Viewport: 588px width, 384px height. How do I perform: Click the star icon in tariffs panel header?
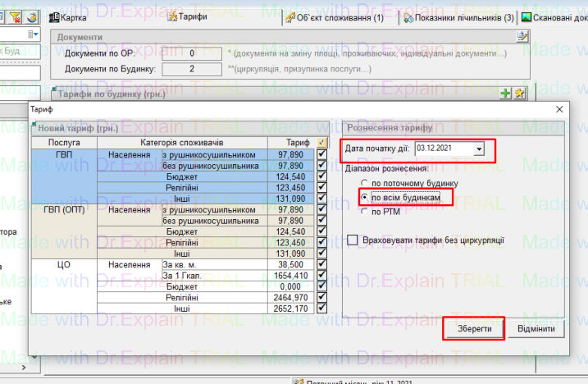(x=519, y=94)
